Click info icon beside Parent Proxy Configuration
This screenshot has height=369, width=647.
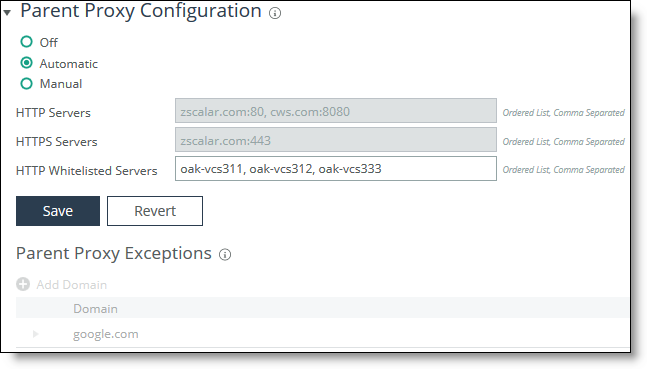(x=275, y=13)
